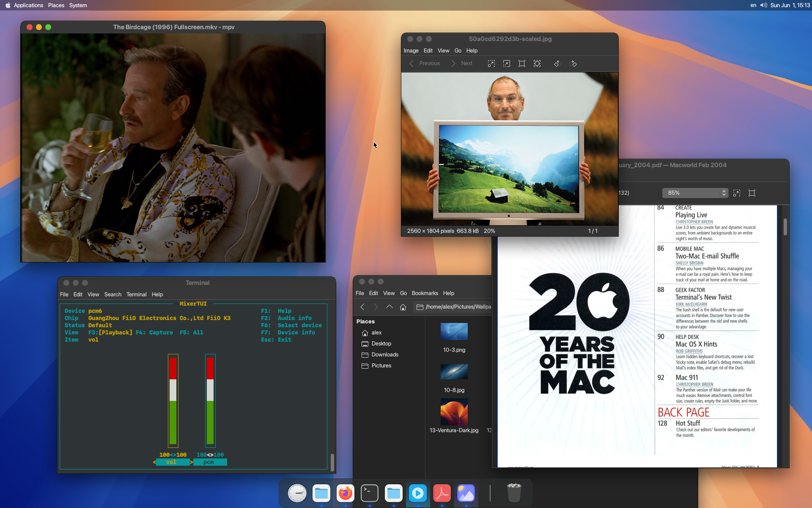The height and width of the screenshot is (508, 812).
Task: Click the vol channel label in MixerTUI
Action: click(x=173, y=462)
